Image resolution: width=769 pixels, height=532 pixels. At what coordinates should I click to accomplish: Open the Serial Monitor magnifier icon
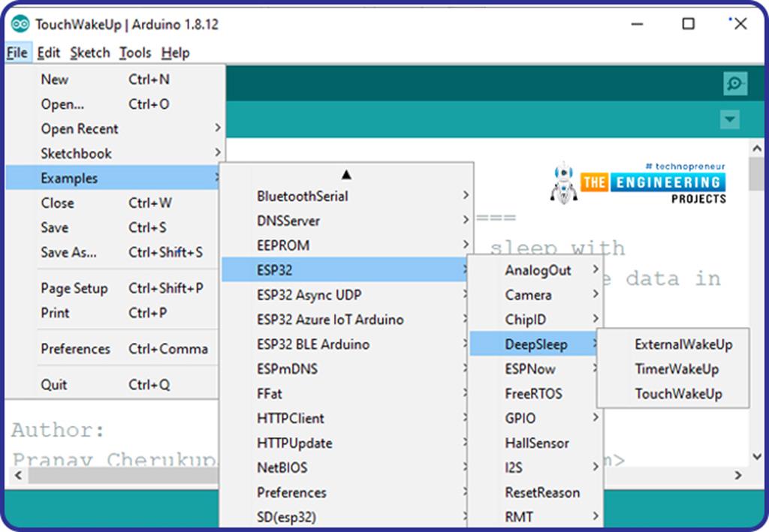click(x=735, y=83)
